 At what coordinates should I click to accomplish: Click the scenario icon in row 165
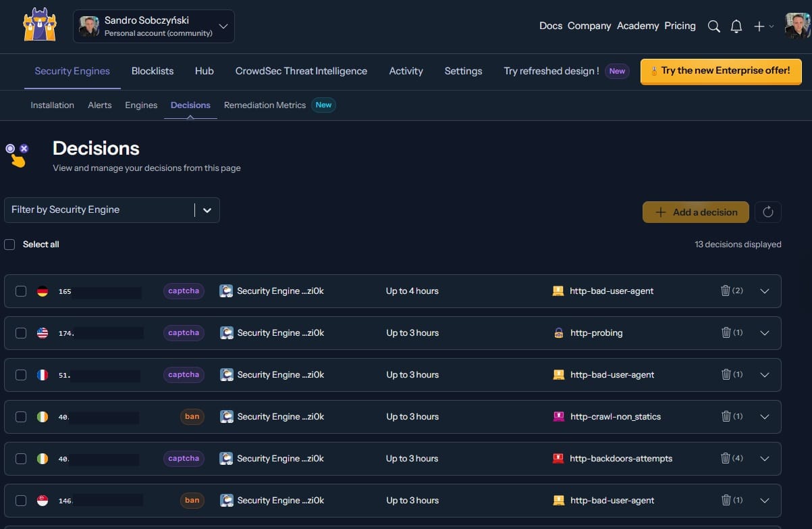point(558,291)
